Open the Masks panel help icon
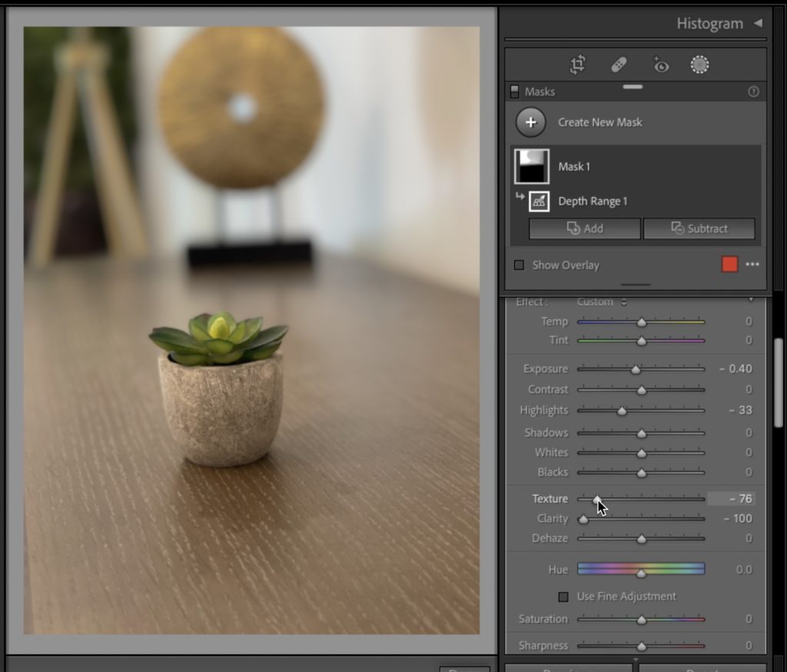Screen dimensions: 787x672 pos(753,91)
